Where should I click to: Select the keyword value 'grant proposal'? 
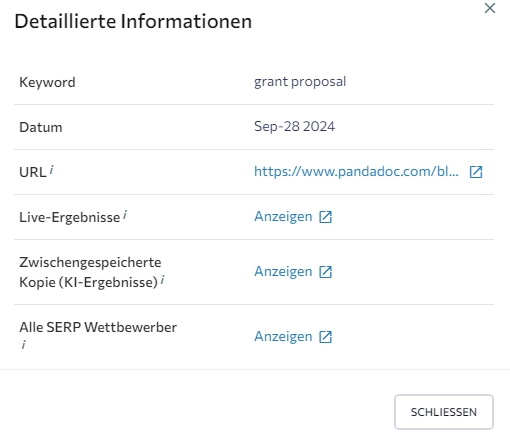tap(300, 82)
